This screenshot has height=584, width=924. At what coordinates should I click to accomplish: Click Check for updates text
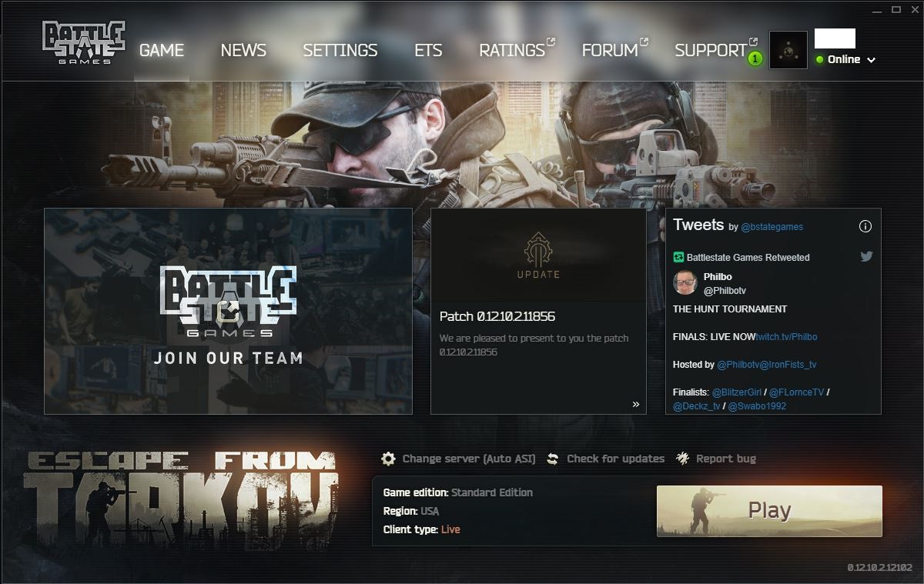[616, 459]
